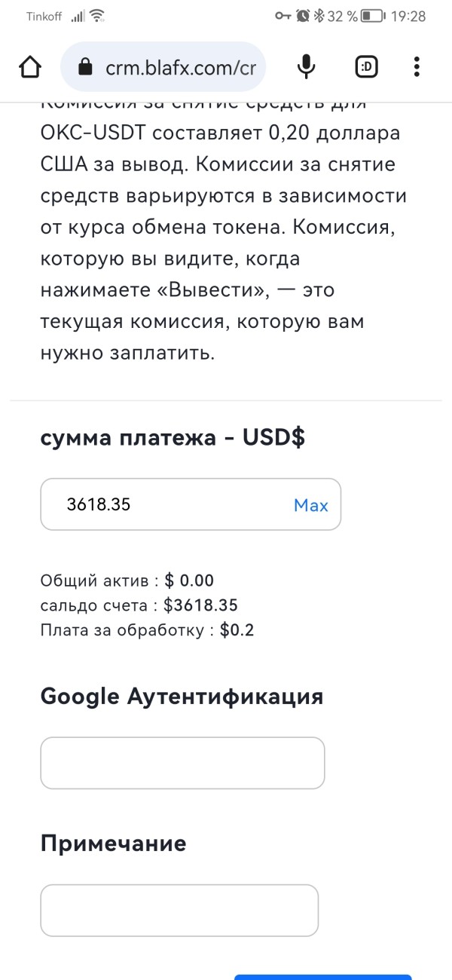
Task: Tap the battery status icon
Action: point(371,16)
